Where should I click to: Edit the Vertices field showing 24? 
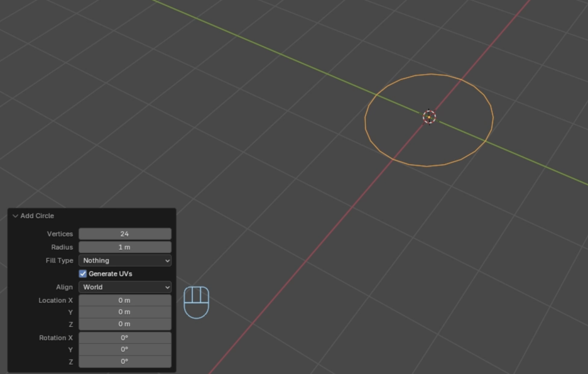(125, 234)
